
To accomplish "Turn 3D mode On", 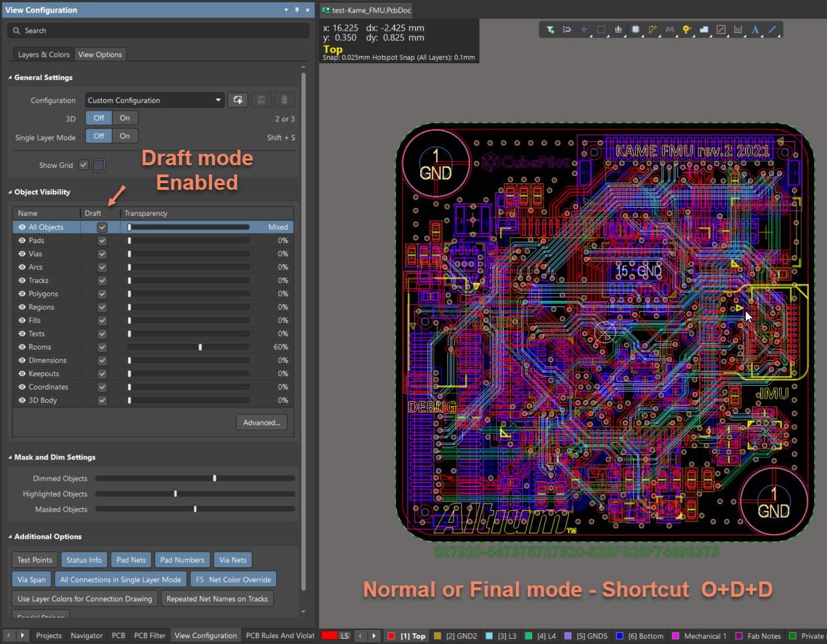I will click(125, 118).
